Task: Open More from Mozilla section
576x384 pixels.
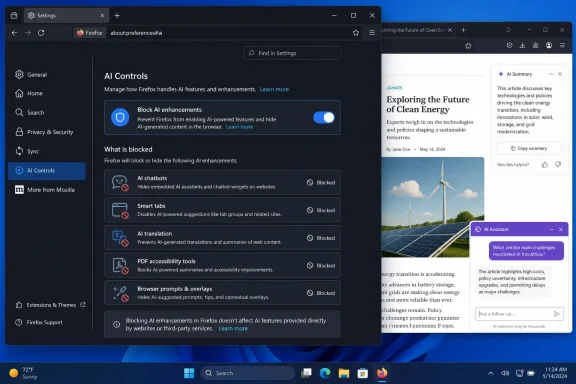Action: pos(45,190)
